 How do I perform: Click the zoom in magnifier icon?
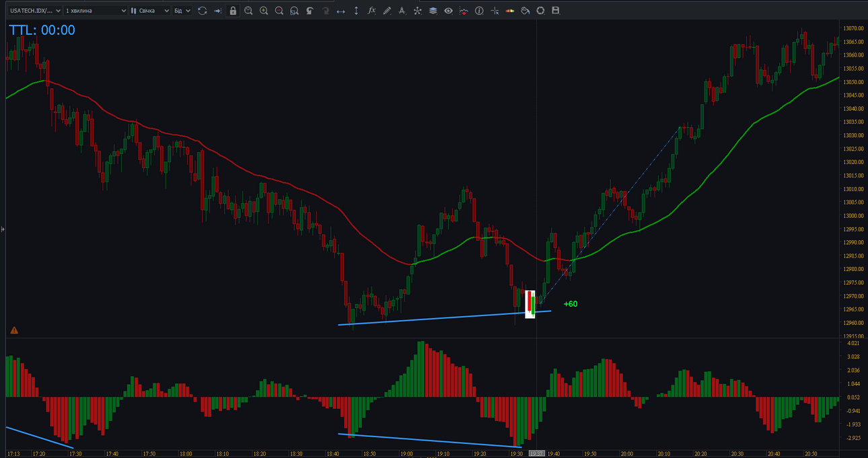(264, 11)
